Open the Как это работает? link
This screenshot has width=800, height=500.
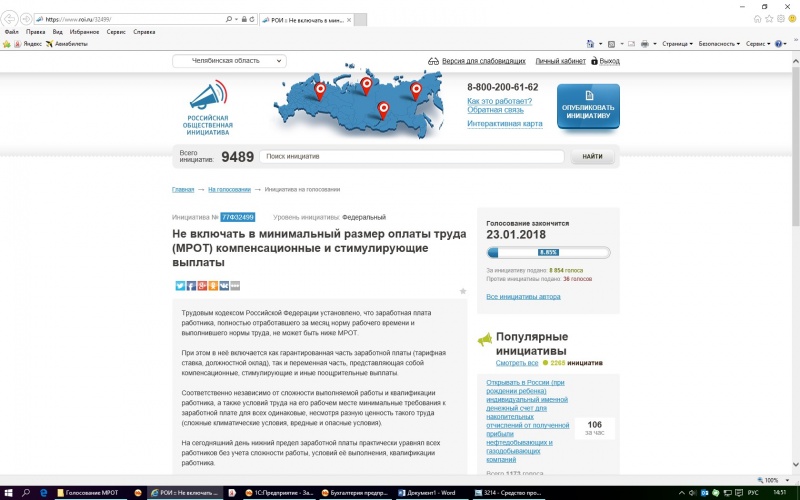[499, 101]
